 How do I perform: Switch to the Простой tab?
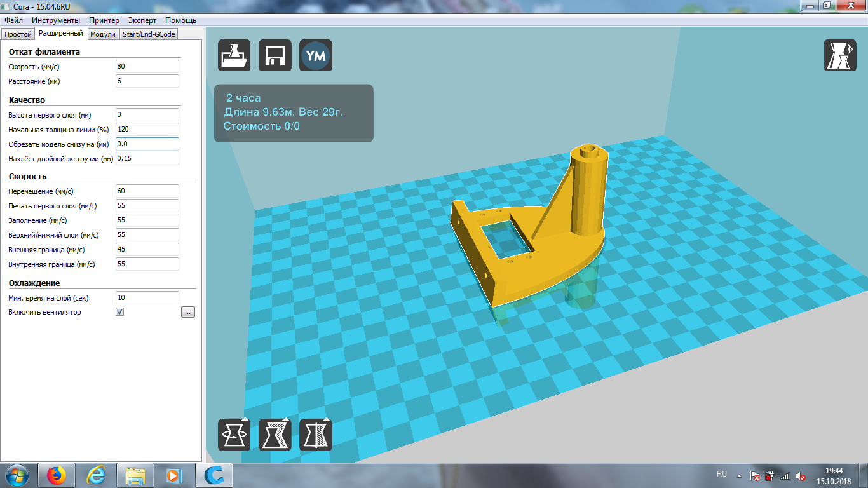tap(18, 34)
